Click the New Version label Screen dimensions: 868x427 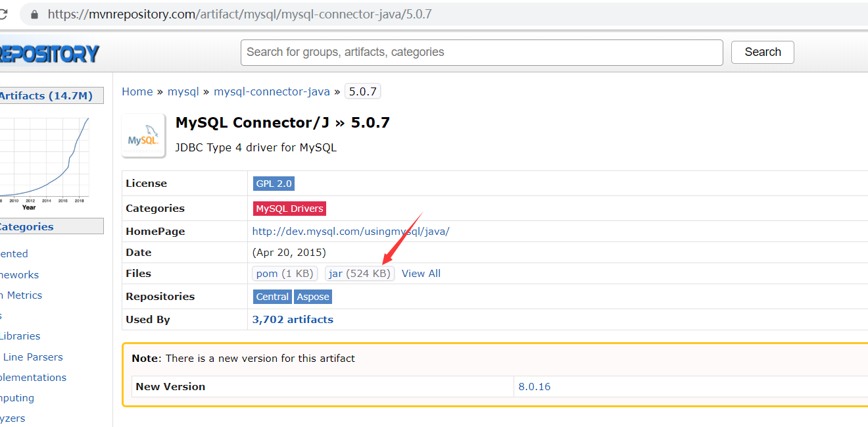click(170, 387)
